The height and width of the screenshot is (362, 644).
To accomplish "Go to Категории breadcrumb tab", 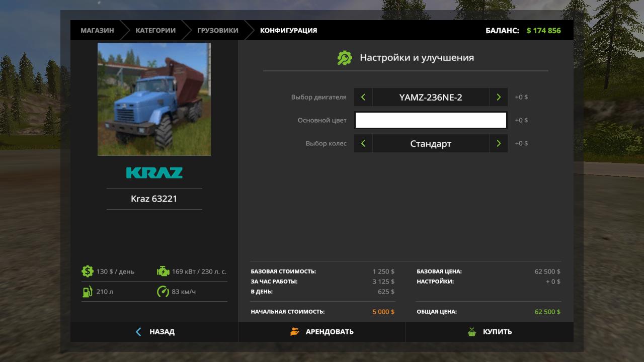I will click(x=155, y=30).
